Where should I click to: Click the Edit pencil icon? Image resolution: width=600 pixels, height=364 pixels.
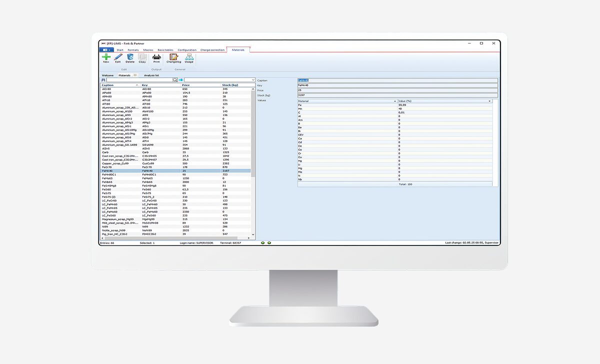coord(118,57)
